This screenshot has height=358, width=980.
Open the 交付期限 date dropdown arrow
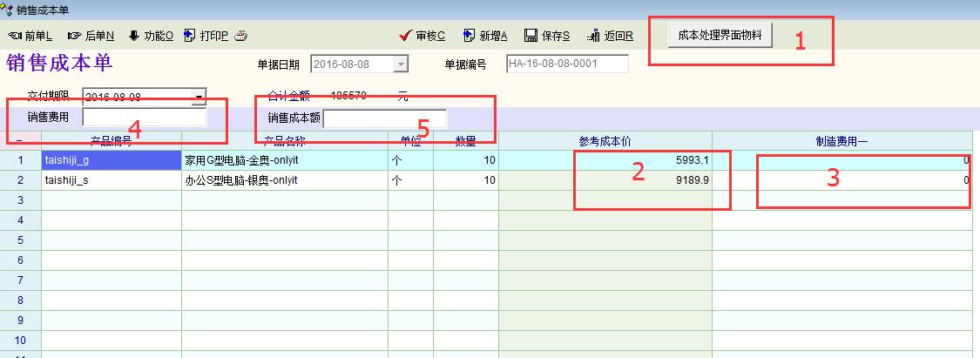199,97
